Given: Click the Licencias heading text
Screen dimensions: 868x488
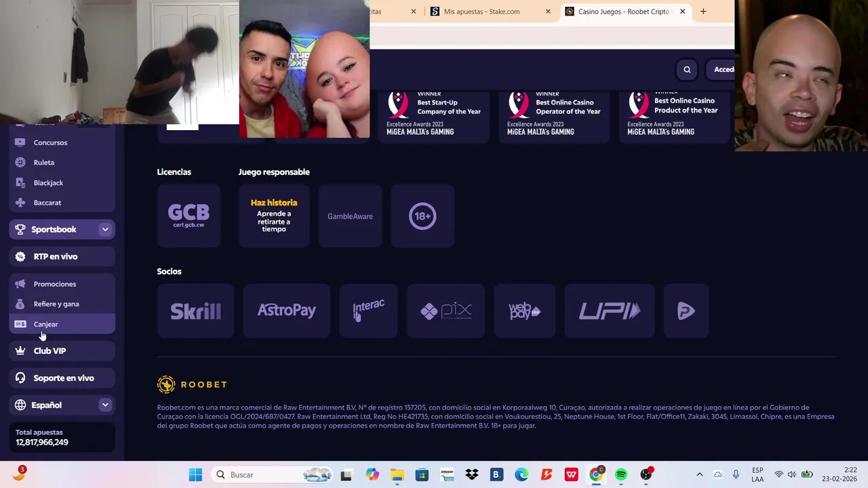Looking at the screenshot, I should (174, 172).
